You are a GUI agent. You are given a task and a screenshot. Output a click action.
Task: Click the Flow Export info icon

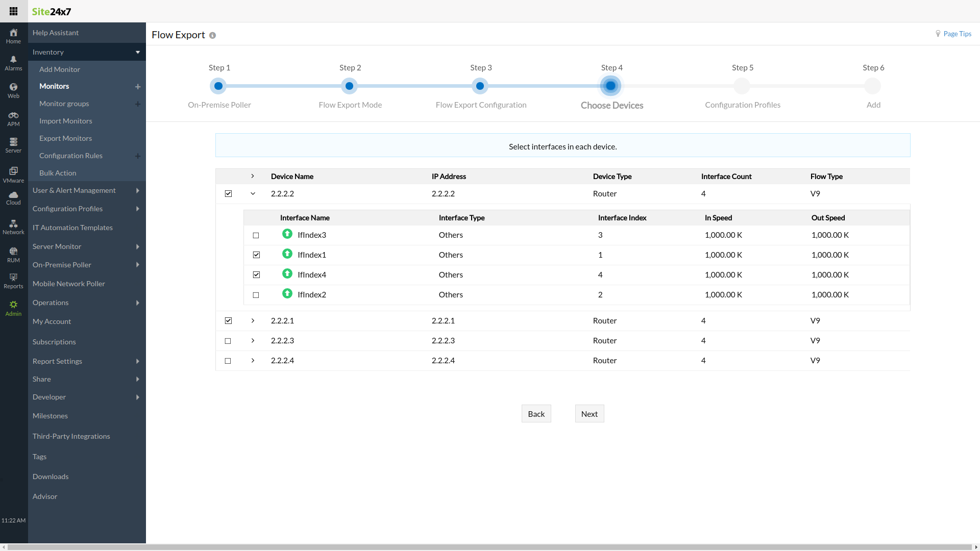[x=212, y=36]
